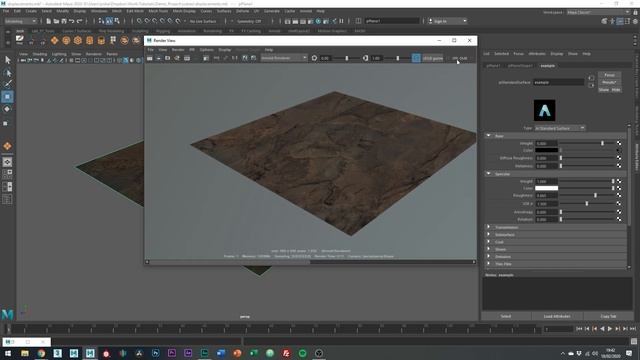The image size is (640, 360).
Task: Expand the Emission section
Action: [x=489, y=256]
